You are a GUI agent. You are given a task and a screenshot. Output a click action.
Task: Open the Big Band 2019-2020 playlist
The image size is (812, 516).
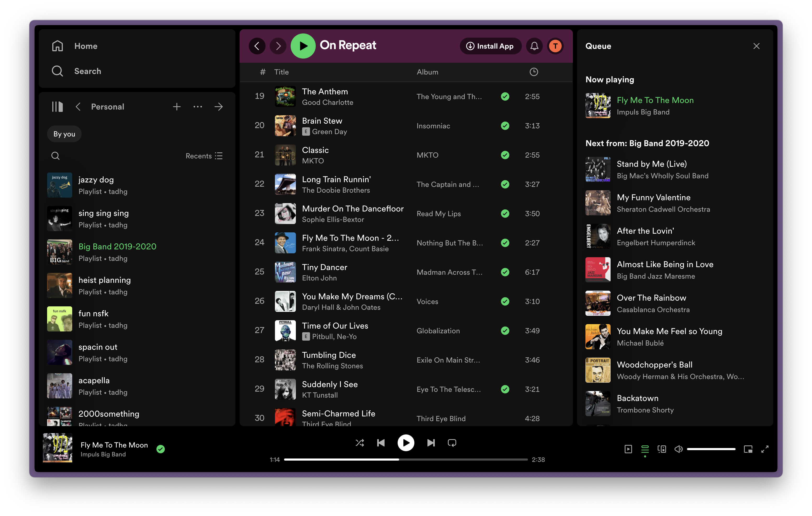coord(137,252)
